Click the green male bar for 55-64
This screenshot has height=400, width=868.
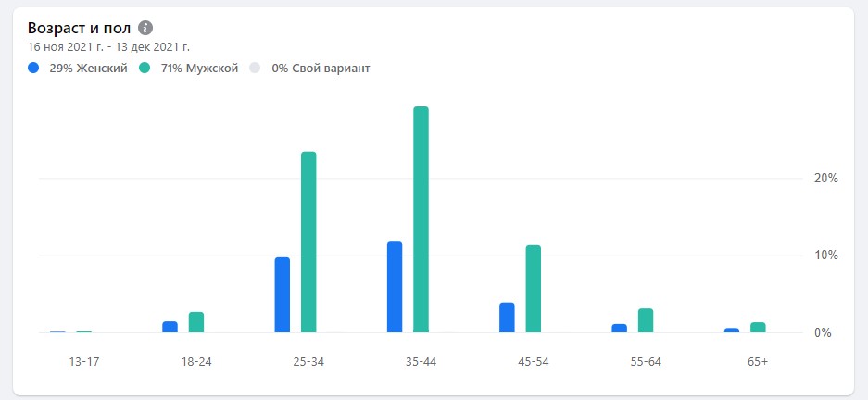tap(646, 320)
